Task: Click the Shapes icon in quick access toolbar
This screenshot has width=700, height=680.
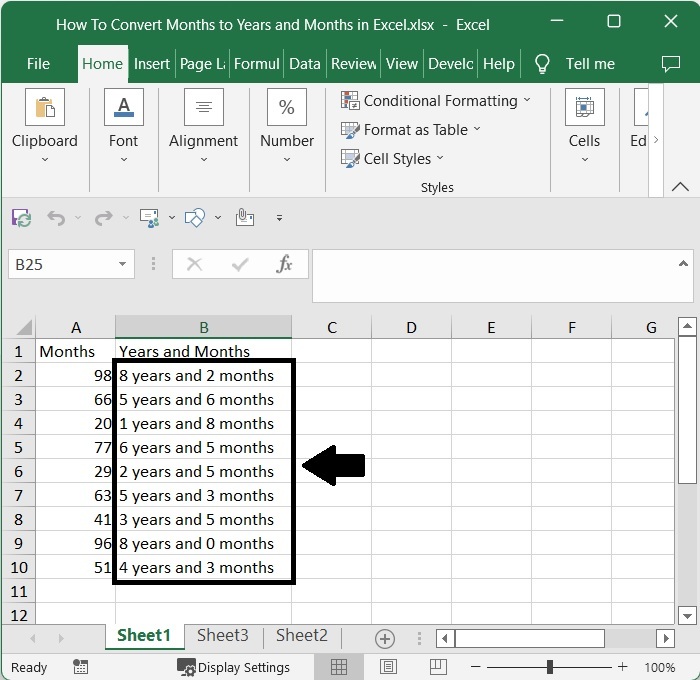Action: pos(195,218)
